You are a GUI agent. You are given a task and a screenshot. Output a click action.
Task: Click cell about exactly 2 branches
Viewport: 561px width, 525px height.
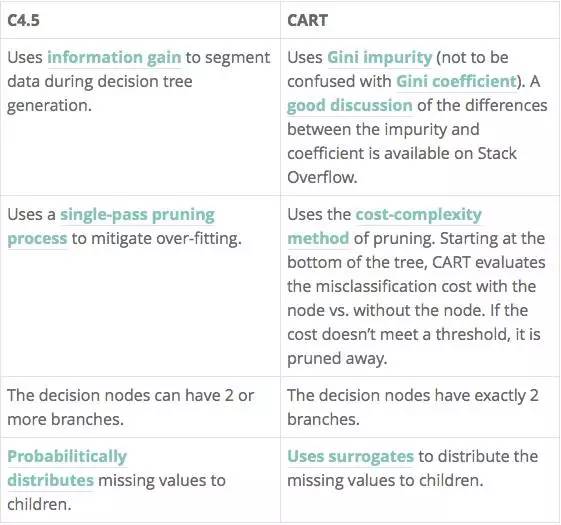(420, 407)
